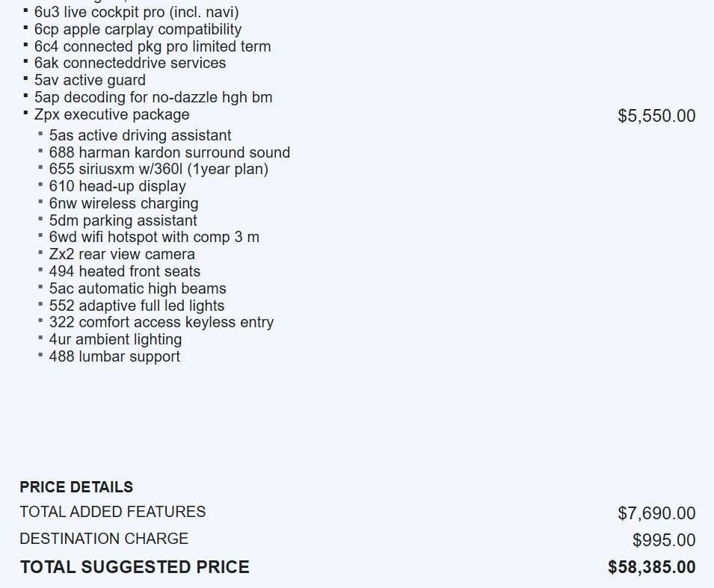This screenshot has width=714, height=588.
Task: Click the $5,550.00 executive package price
Action: click(656, 116)
